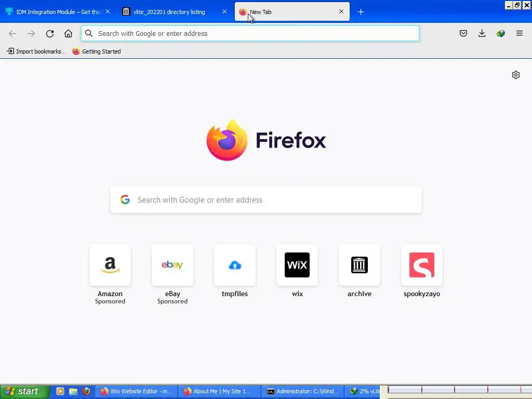Launch Firefox from quick launch

pyautogui.click(x=86, y=391)
